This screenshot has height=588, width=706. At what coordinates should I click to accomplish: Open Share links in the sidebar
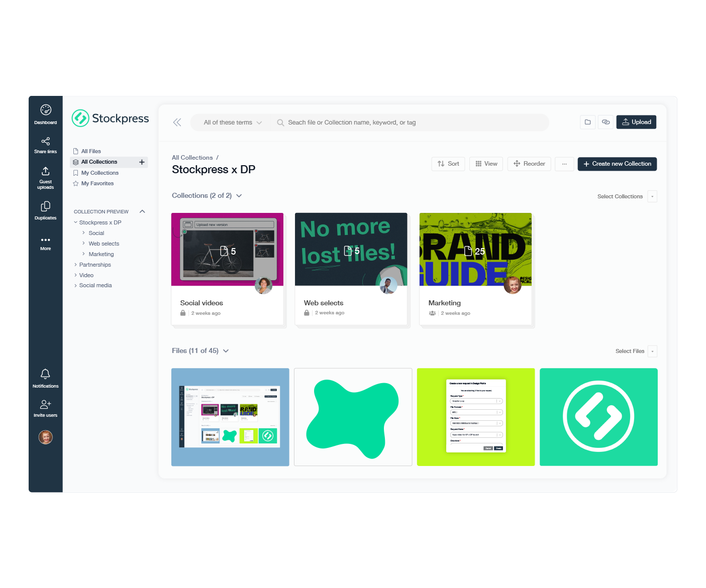point(45,145)
